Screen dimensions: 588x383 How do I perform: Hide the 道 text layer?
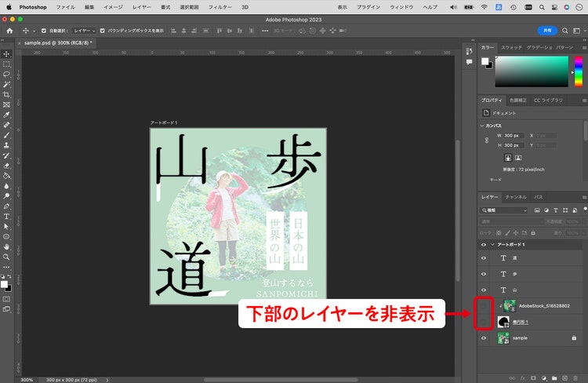coord(484,258)
